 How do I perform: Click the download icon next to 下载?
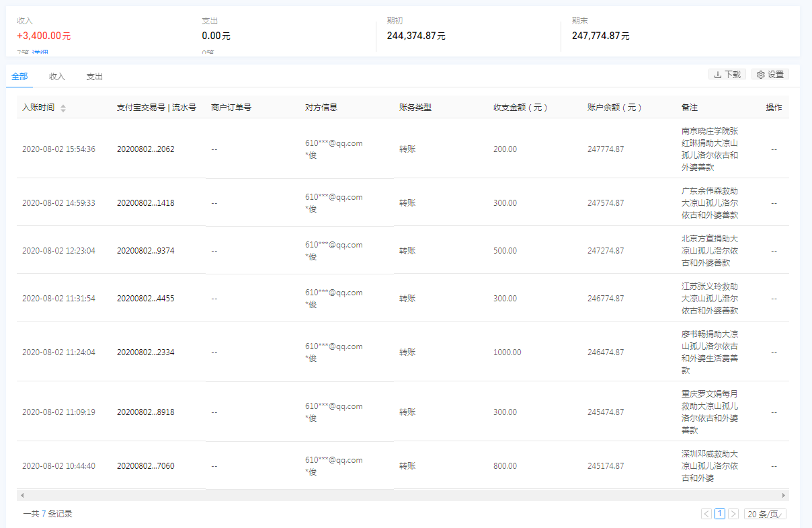tap(717, 75)
